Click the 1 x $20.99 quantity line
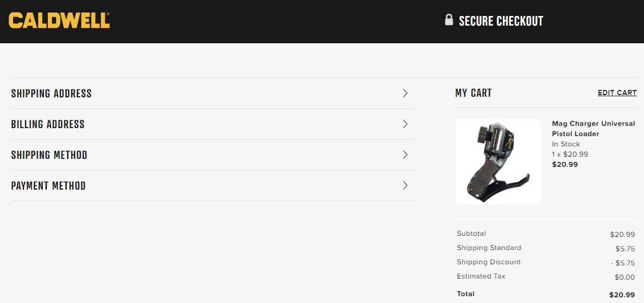644x303 pixels. (x=569, y=154)
